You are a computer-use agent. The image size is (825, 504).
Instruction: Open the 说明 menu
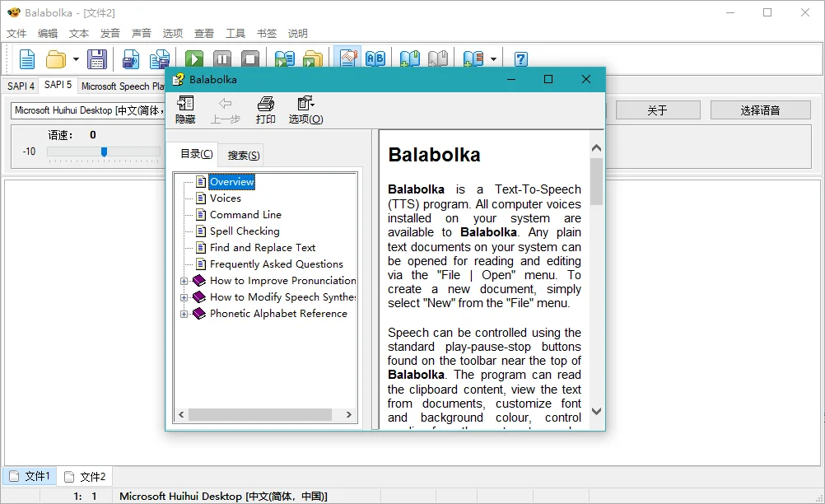pos(297,34)
